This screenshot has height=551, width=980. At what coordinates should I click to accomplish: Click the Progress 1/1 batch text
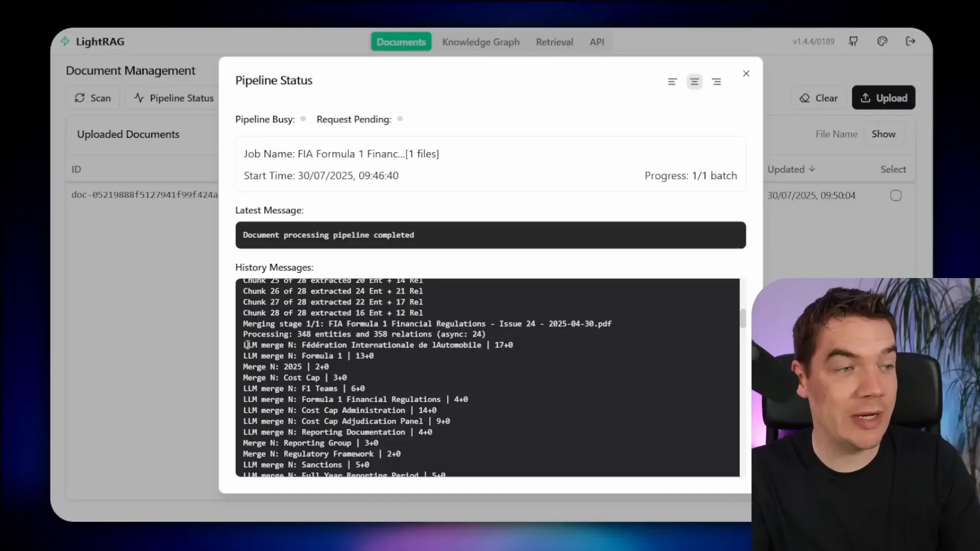pos(691,176)
